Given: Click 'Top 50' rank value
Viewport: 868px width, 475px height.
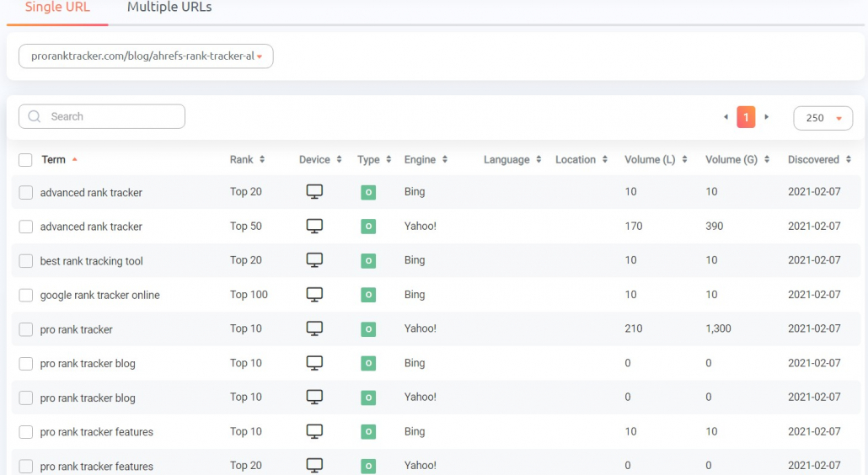Looking at the screenshot, I should point(246,227).
